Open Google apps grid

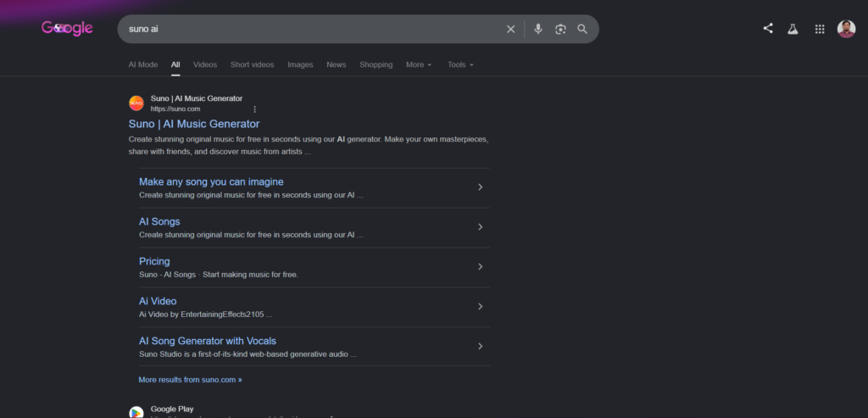click(x=820, y=29)
